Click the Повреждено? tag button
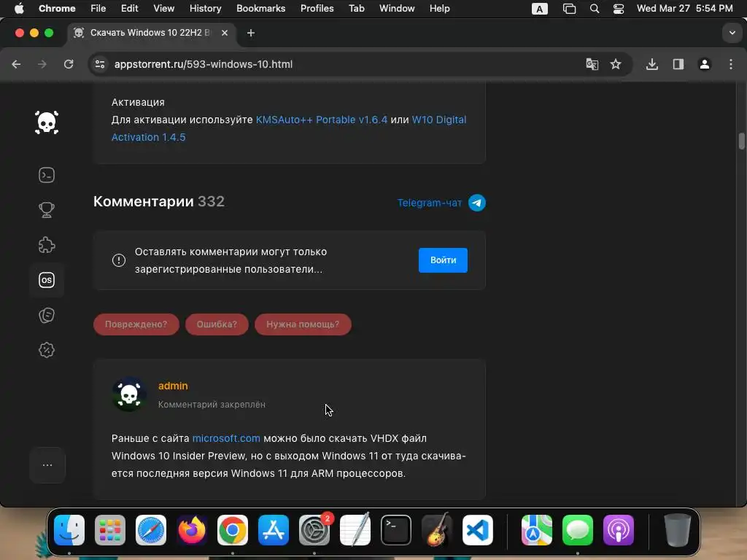Viewport: 747px width, 560px height. click(x=136, y=324)
